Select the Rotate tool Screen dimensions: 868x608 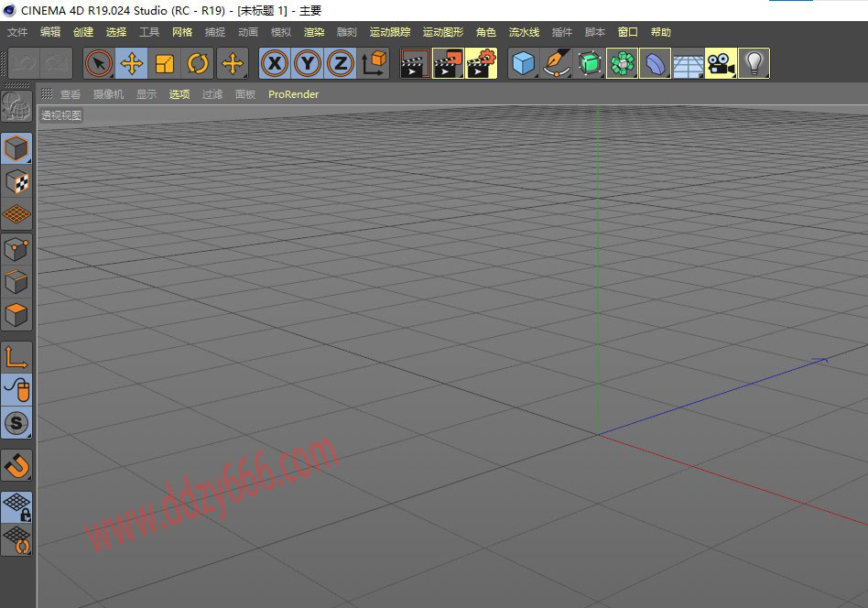tap(198, 63)
